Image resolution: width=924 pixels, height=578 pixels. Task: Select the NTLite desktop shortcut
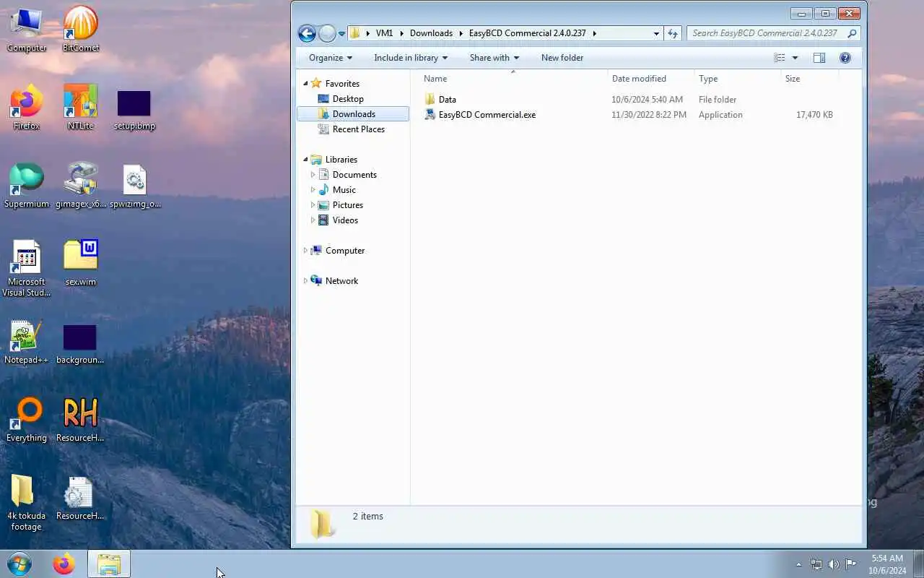click(80, 107)
